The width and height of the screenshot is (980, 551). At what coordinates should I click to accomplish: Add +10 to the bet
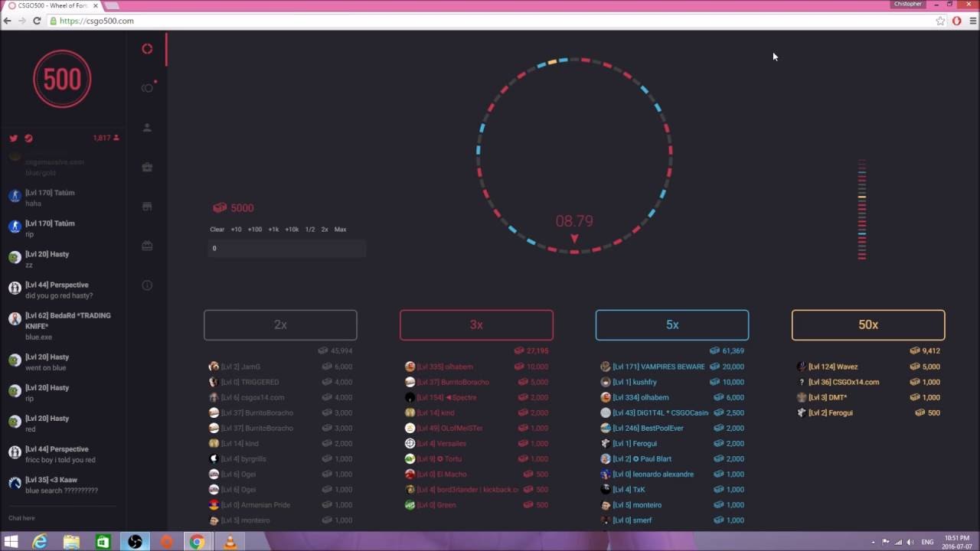[236, 230]
